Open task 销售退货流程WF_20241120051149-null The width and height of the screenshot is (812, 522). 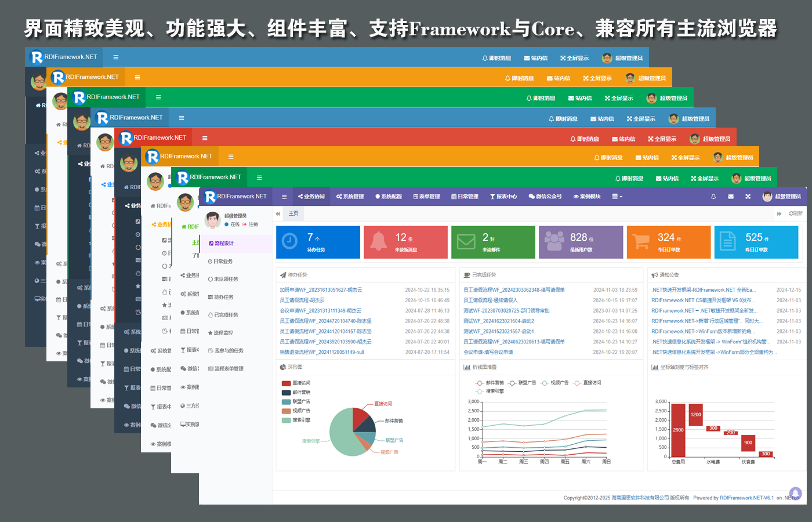click(x=322, y=353)
